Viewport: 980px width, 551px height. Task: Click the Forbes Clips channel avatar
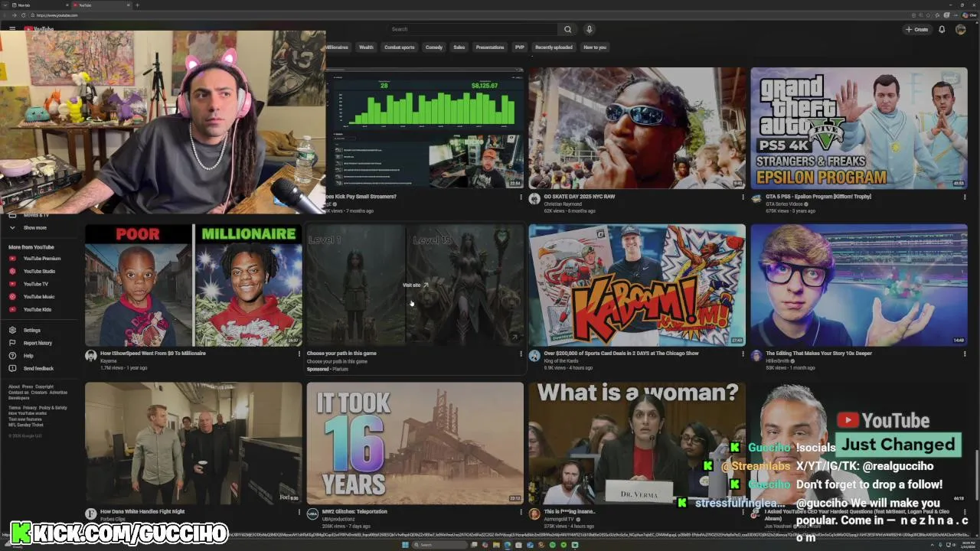pos(90,514)
